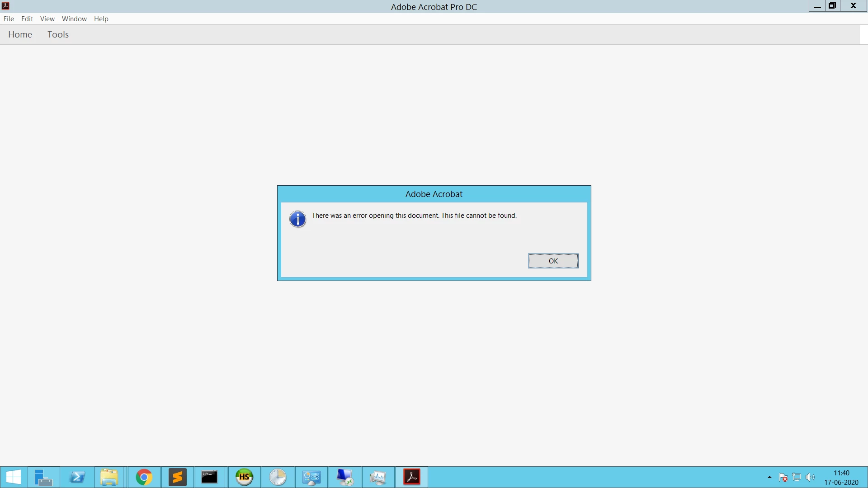Open the Window menu
The width and height of the screenshot is (868, 488).
[x=74, y=19]
